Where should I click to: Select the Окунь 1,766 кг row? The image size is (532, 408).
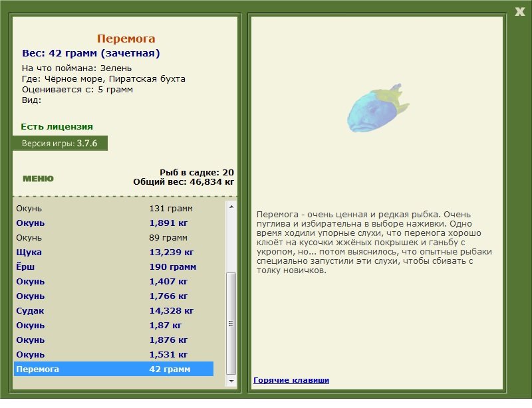[114, 296]
